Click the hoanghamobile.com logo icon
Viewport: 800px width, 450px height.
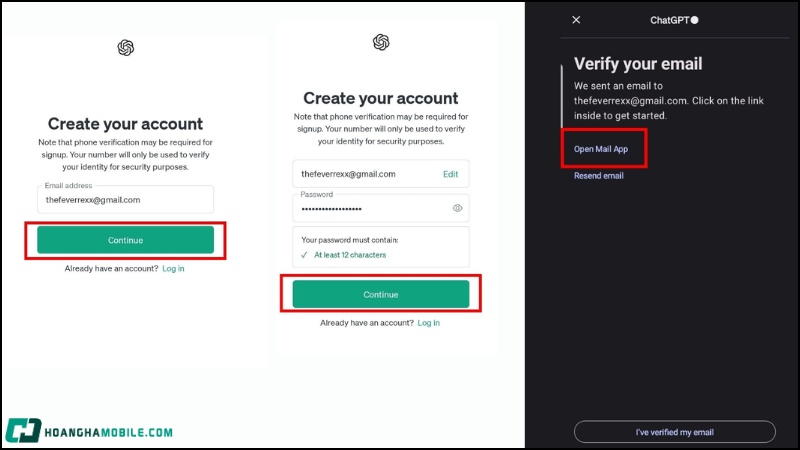click(x=22, y=431)
